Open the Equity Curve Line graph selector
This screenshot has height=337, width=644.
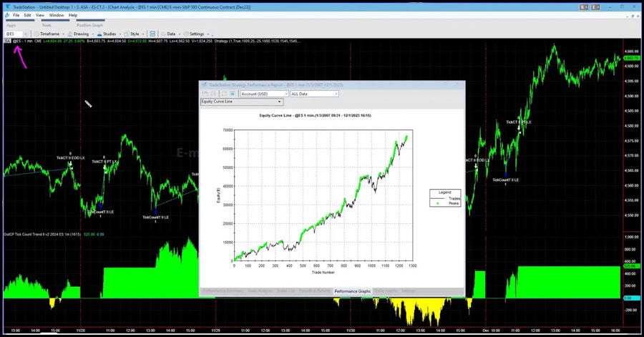coord(242,102)
